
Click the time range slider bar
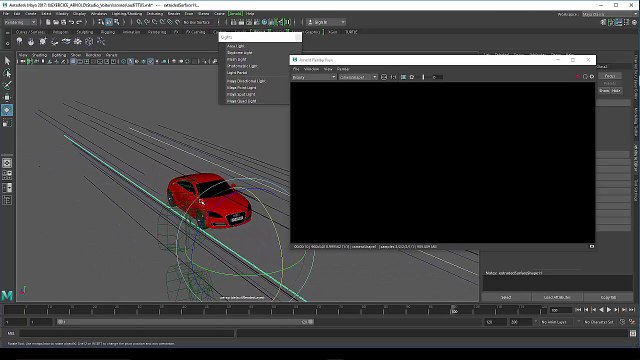click(186, 322)
